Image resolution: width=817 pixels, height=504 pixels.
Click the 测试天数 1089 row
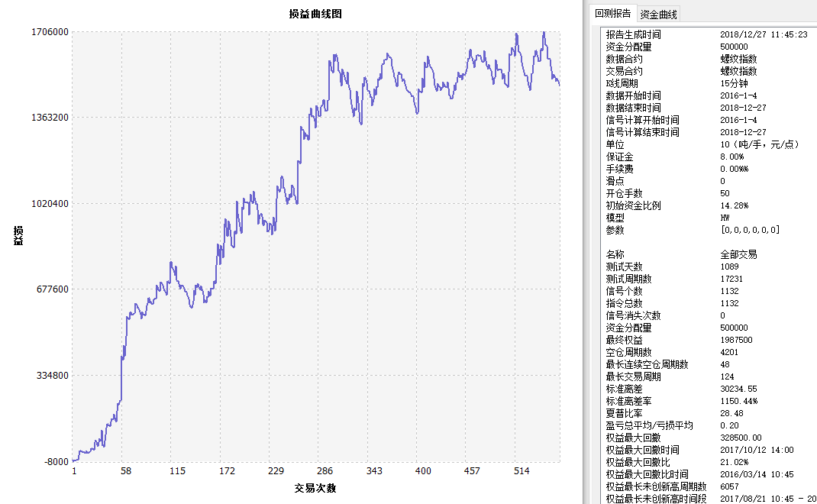[x=624, y=267]
